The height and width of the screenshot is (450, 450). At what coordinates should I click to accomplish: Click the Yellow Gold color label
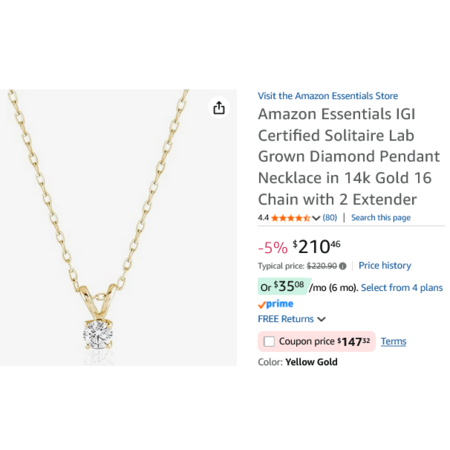(311, 362)
